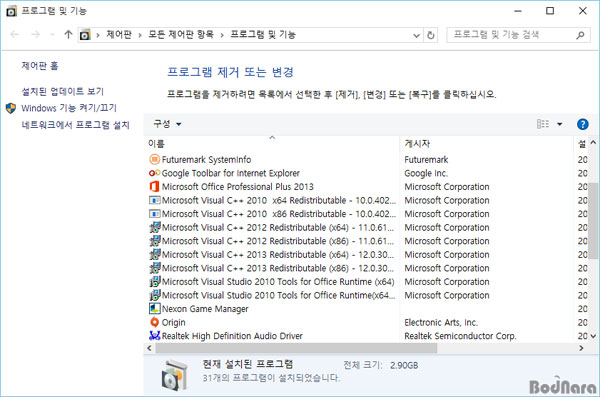
Task: Refresh the address bar location
Action: click(x=430, y=35)
